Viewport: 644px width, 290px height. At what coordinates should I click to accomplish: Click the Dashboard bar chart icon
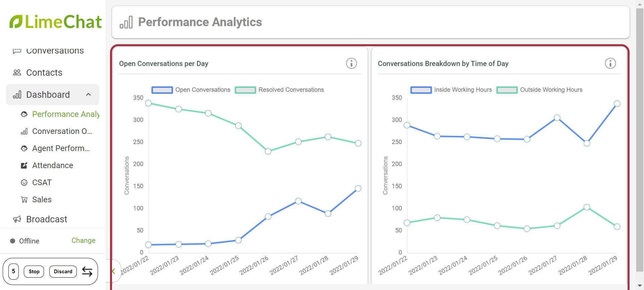point(17,95)
